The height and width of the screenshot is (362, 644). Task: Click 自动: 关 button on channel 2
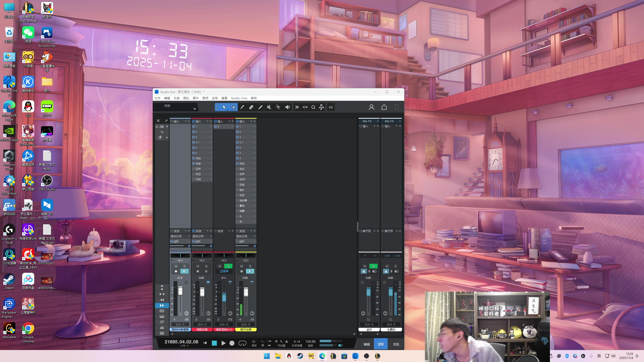[202, 325]
